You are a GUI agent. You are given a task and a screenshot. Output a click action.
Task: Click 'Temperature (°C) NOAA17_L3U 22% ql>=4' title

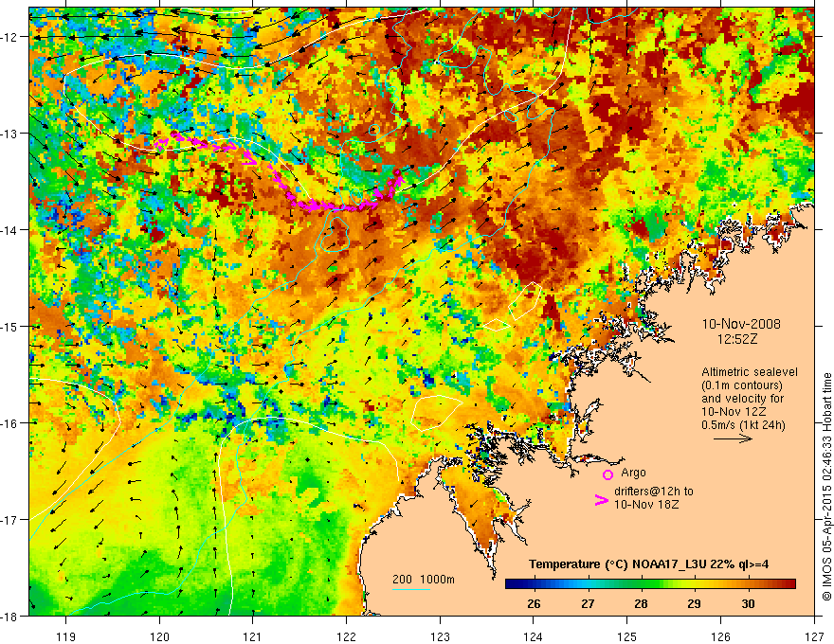click(x=648, y=564)
